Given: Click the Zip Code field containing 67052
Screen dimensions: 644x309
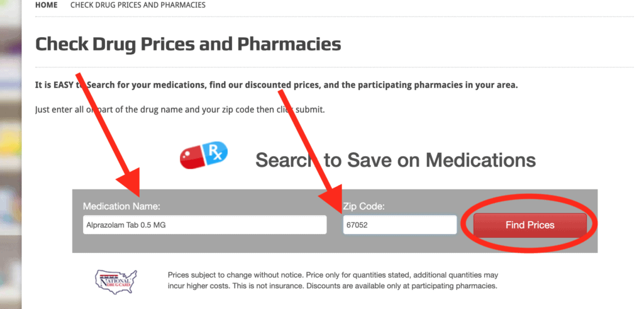Looking at the screenshot, I should coord(399,225).
